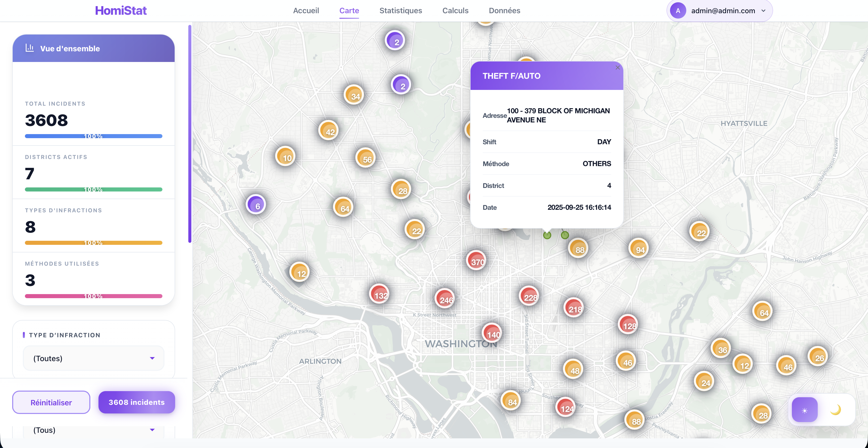Screen dimensions: 868x448
Task: Click the red 246 cluster marker
Action: coord(445,299)
